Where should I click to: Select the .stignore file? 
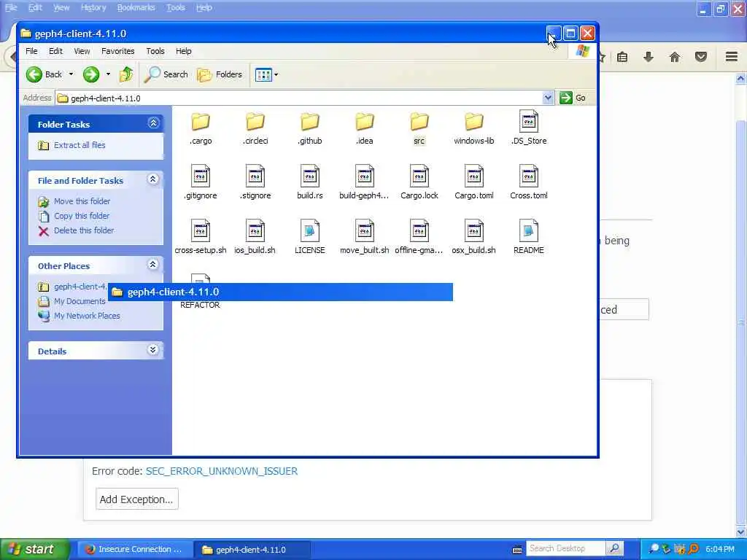[x=255, y=182]
